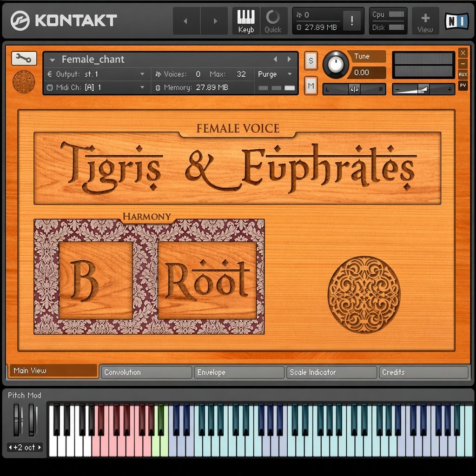This screenshot has height=476, width=476.
Task: Open the Envelope tab
Action: 239,372
